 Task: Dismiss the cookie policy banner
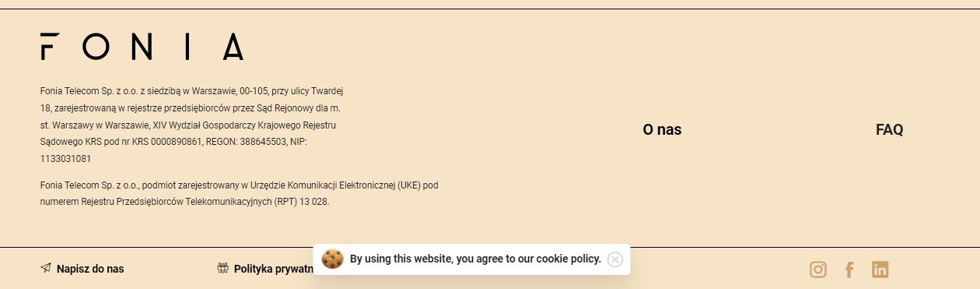pyautogui.click(x=615, y=259)
